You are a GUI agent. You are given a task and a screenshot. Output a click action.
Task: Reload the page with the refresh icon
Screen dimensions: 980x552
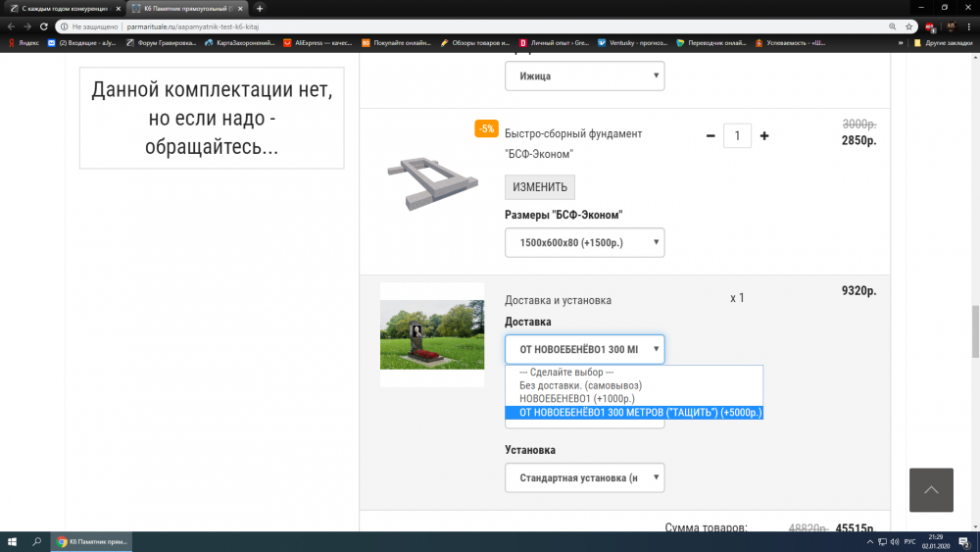[x=44, y=26]
